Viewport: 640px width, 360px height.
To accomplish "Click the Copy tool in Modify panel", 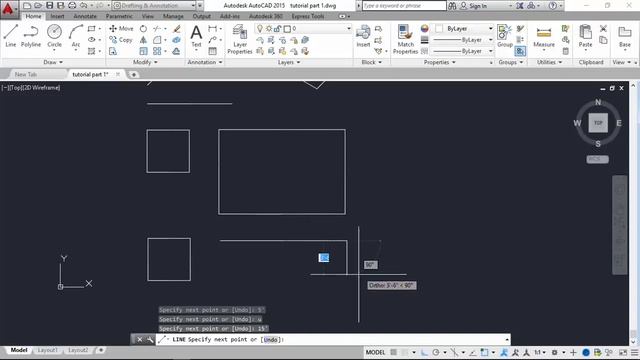I will (x=121, y=40).
